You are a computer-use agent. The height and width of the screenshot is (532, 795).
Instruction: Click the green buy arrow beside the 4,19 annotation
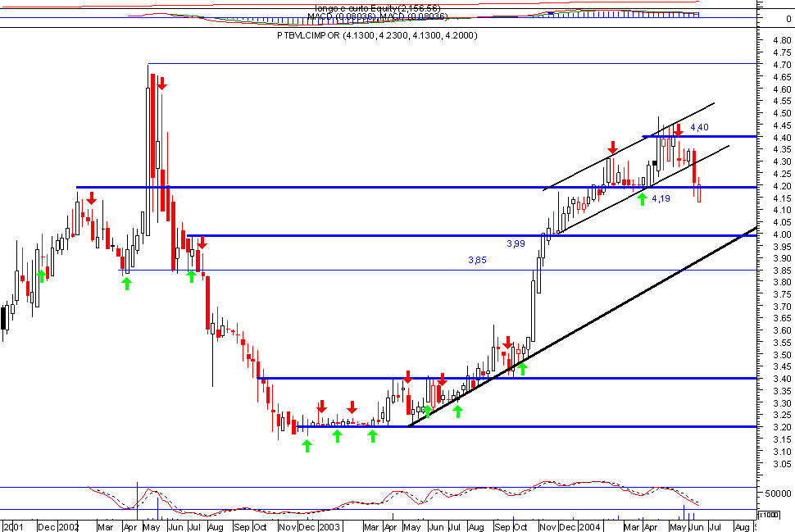(x=643, y=199)
